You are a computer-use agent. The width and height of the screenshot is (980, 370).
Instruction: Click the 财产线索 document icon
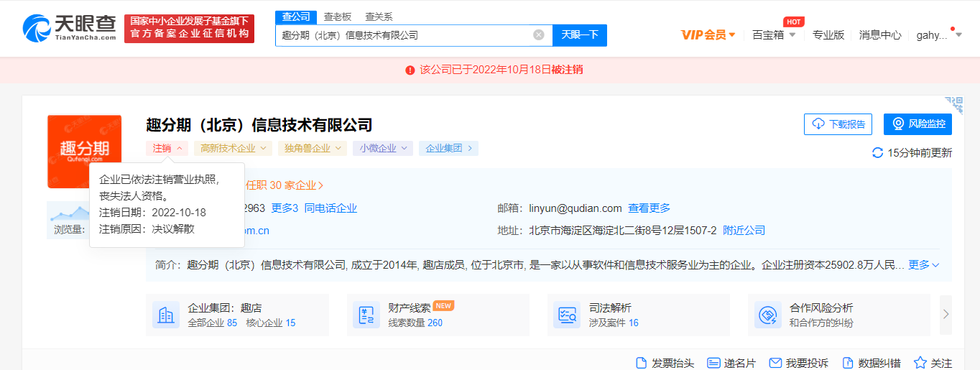(x=366, y=315)
